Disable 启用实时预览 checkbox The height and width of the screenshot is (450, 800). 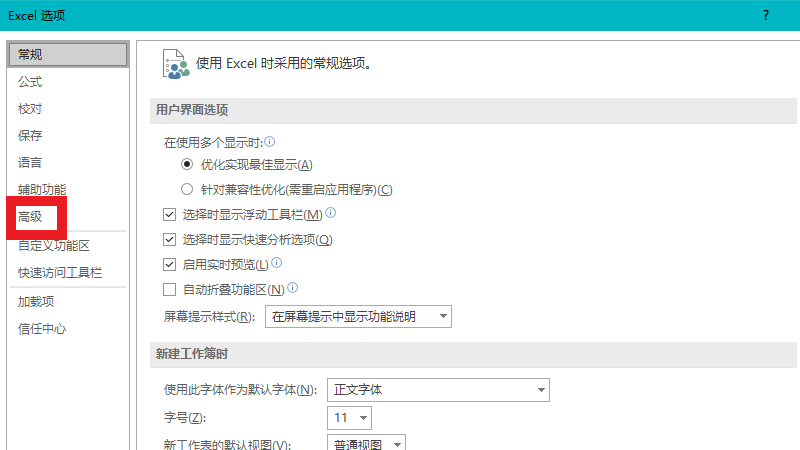(169, 265)
